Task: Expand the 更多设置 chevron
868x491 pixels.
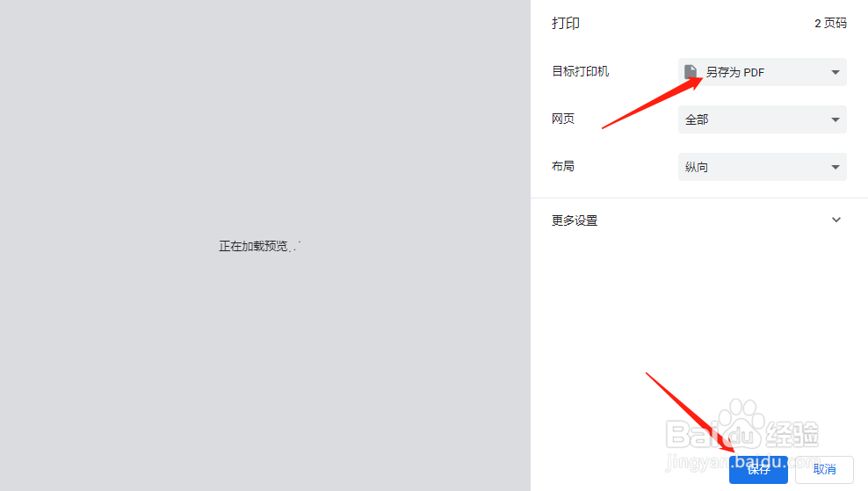Action: [x=835, y=220]
